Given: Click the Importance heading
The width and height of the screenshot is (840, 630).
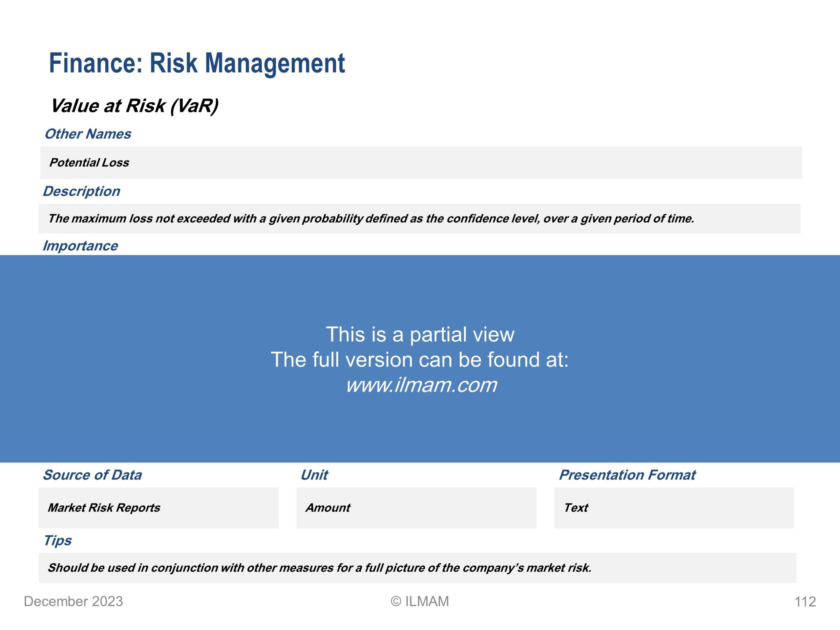Looking at the screenshot, I should [80, 246].
